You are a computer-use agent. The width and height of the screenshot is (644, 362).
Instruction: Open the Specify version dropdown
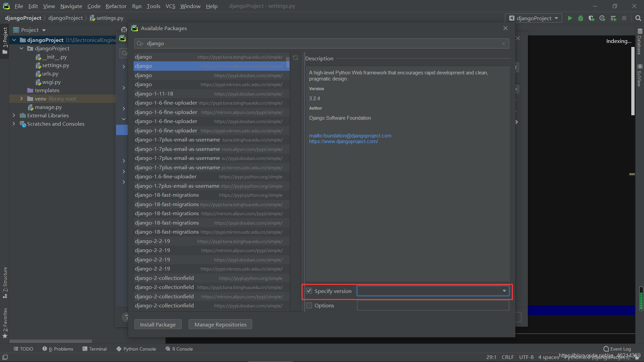point(504,291)
